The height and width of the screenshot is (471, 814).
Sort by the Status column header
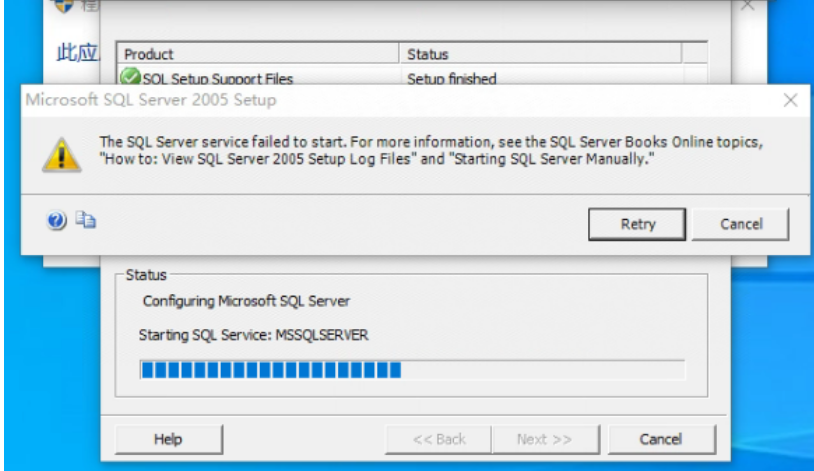pyautogui.click(x=540, y=54)
